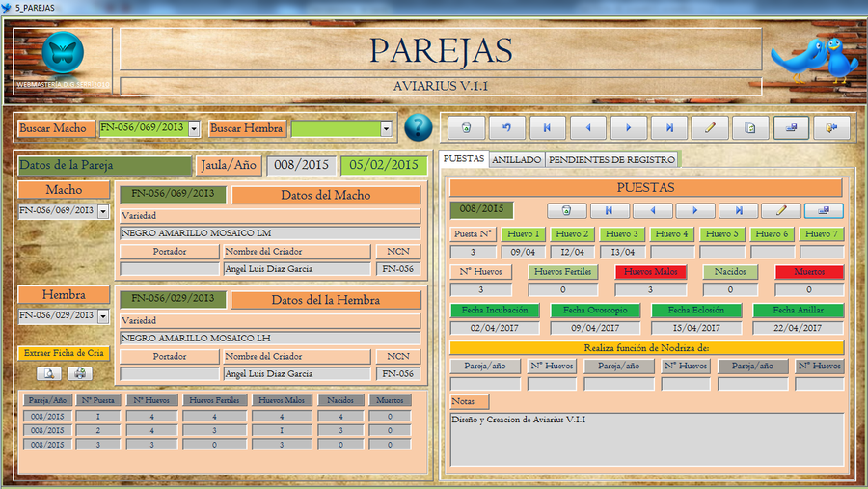Click the pencil edit icon in Puestas panel
Viewport: 868px width, 489px height.
point(779,210)
